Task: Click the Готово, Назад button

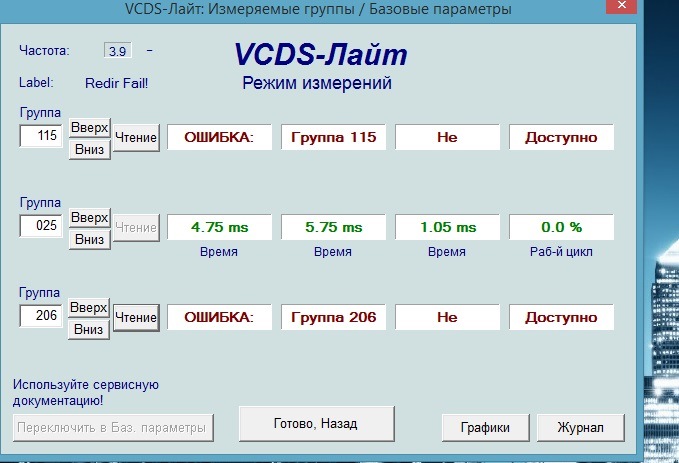Action: pos(317,424)
